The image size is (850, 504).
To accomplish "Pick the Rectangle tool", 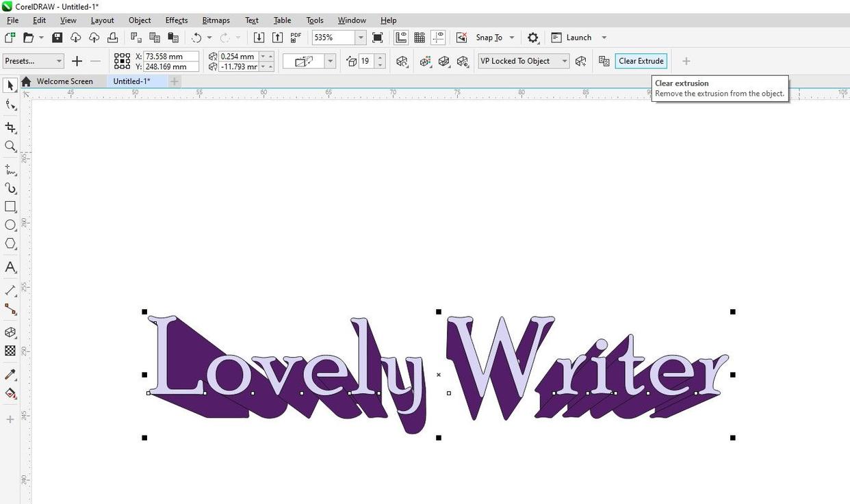I will pos(10,207).
